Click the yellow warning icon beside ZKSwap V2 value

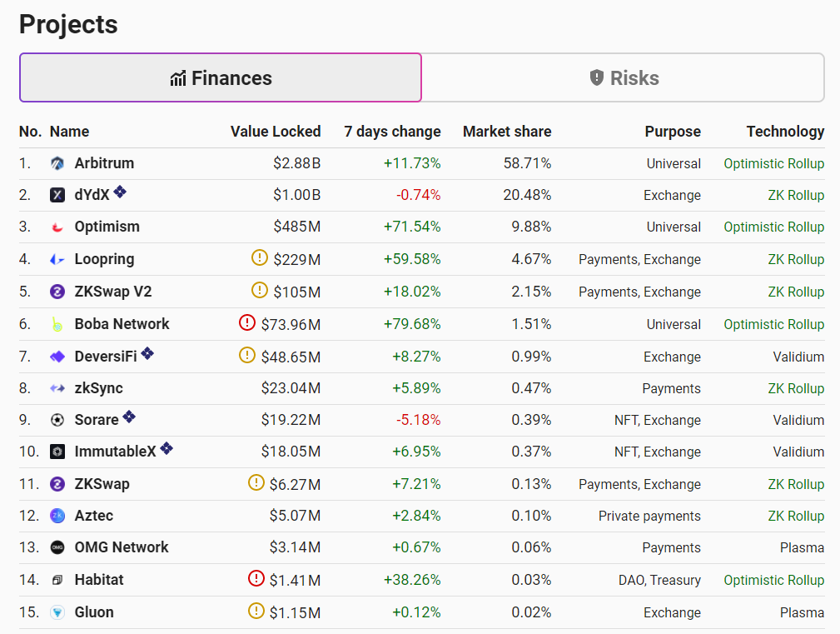260,291
